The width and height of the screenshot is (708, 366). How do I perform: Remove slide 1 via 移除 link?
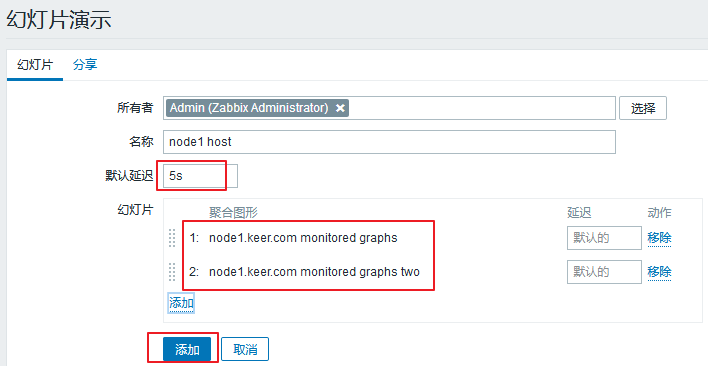(x=659, y=238)
